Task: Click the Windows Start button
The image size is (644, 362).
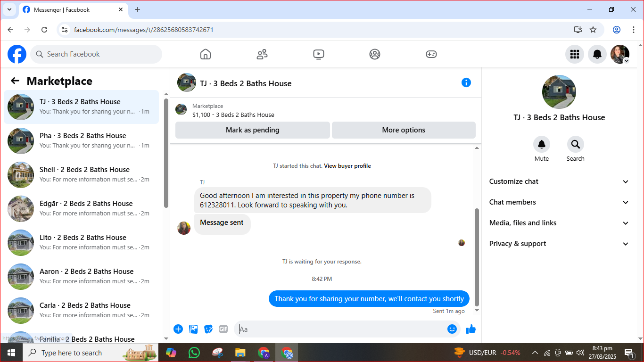Action: (11, 353)
